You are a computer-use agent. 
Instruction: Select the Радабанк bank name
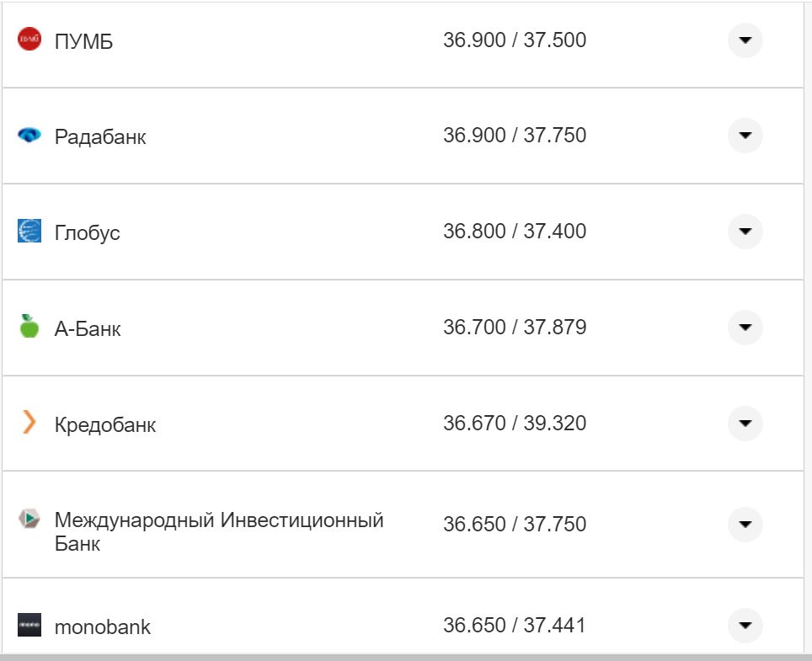click(100, 136)
